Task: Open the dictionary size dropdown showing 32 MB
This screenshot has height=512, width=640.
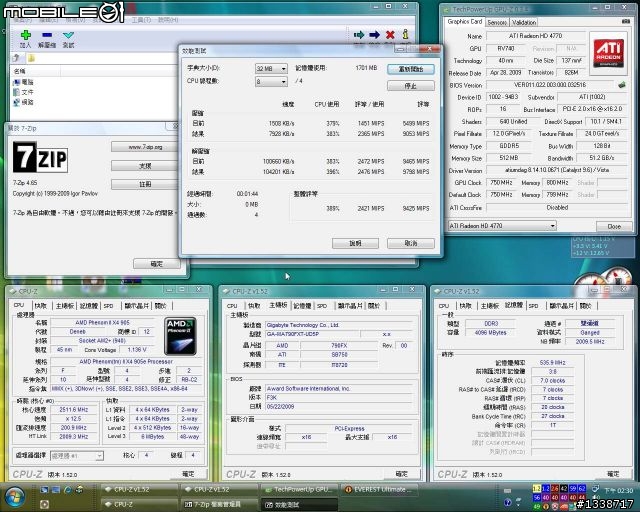Action: (x=271, y=69)
